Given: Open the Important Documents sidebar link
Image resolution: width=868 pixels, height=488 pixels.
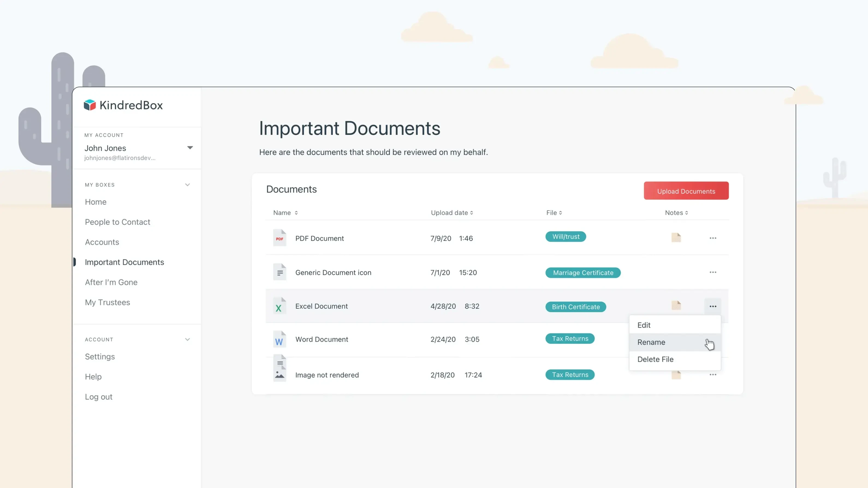Looking at the screenshot, I should tap(125, 262).
